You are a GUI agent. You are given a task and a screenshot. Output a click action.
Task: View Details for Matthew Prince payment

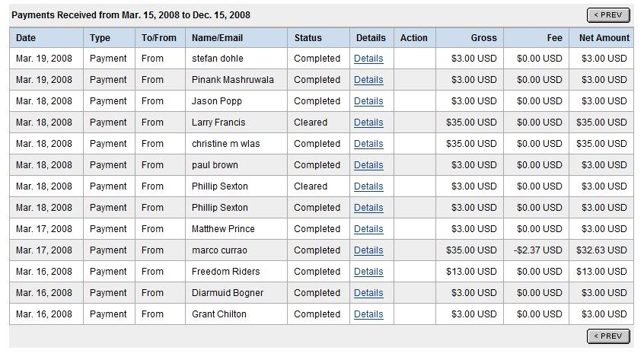(368, 229)
